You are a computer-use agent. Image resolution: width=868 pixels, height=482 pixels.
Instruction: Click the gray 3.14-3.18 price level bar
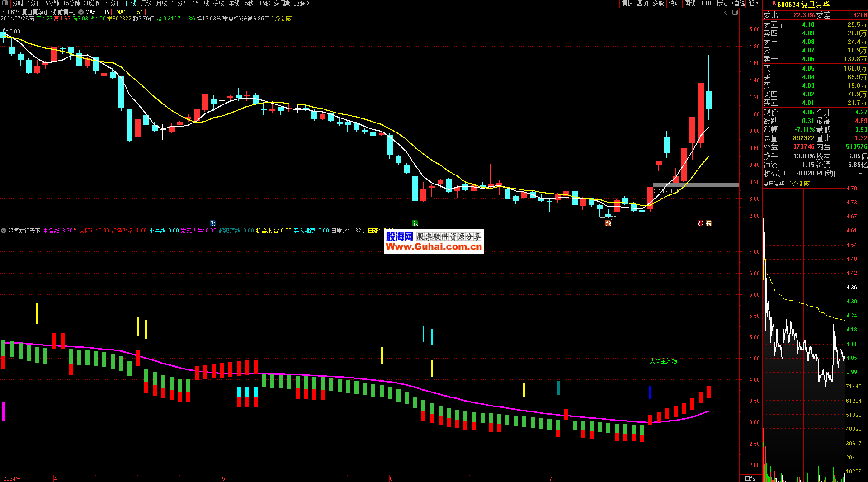click(x=695, y=184)
